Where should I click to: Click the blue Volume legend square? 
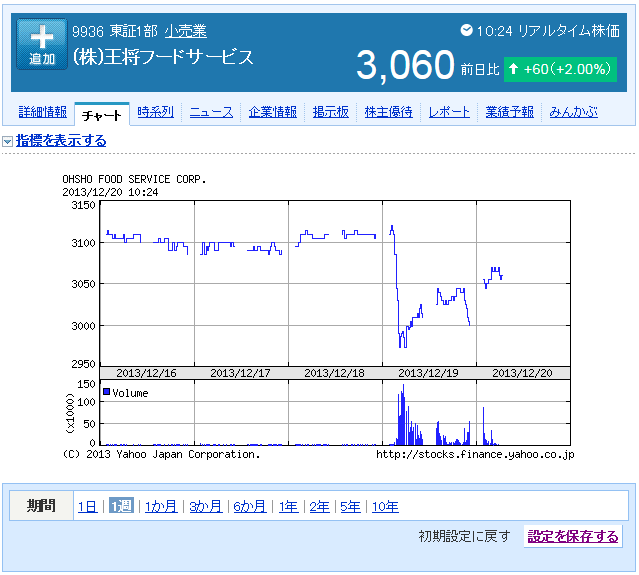106,392
